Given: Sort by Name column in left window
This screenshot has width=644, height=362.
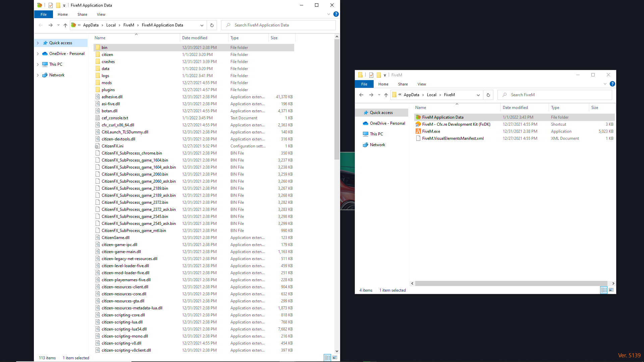Looking at the screenshot, I should click(x=136, y=38).
